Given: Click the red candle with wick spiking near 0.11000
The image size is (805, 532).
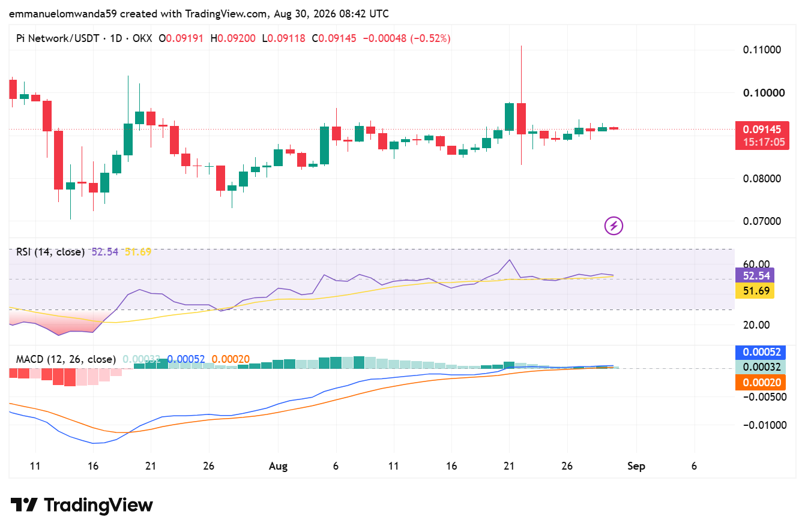Looking at the screenshot, I should point(521,106).
